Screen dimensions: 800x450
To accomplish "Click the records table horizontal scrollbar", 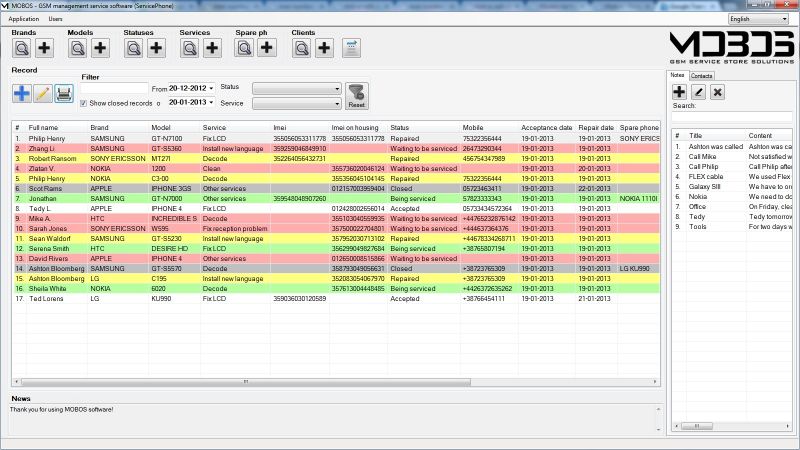I will pyautogui.click(x=246, y=382).
